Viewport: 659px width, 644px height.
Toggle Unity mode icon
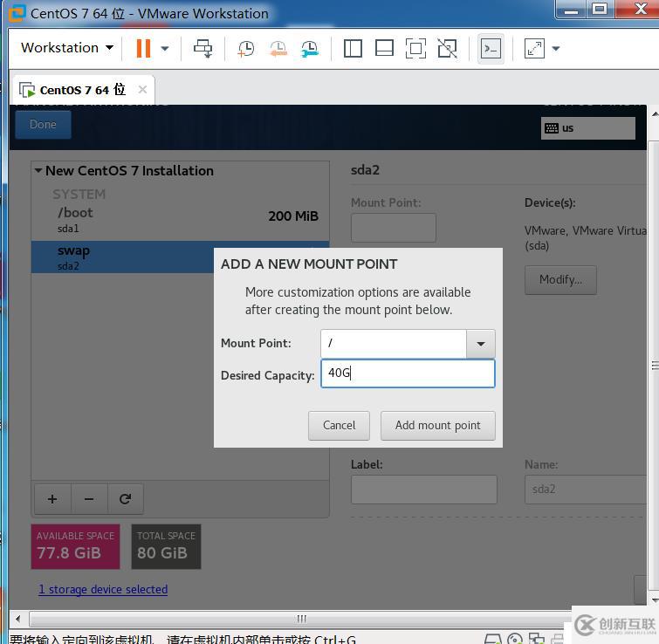pyautogui.click(x=447, y=48)
